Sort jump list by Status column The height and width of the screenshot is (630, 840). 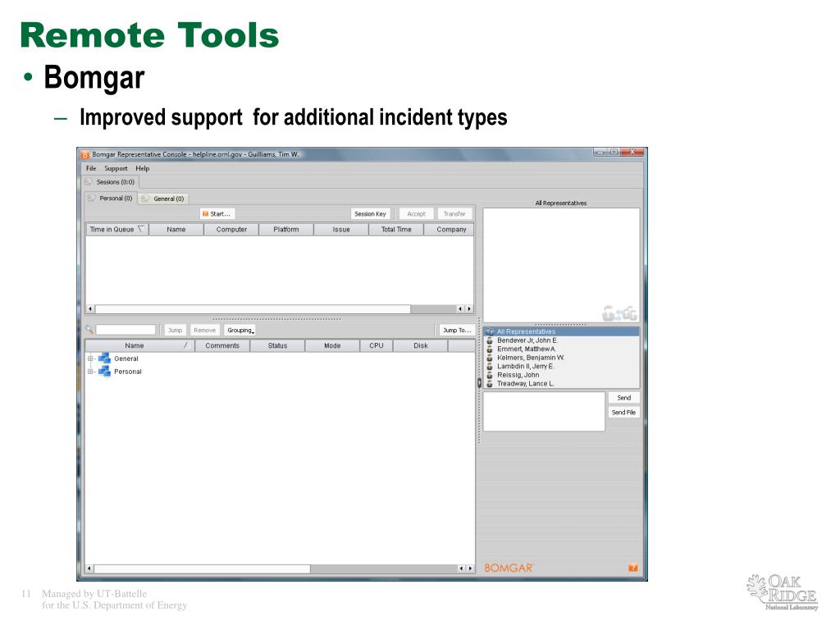coord(277,345)
